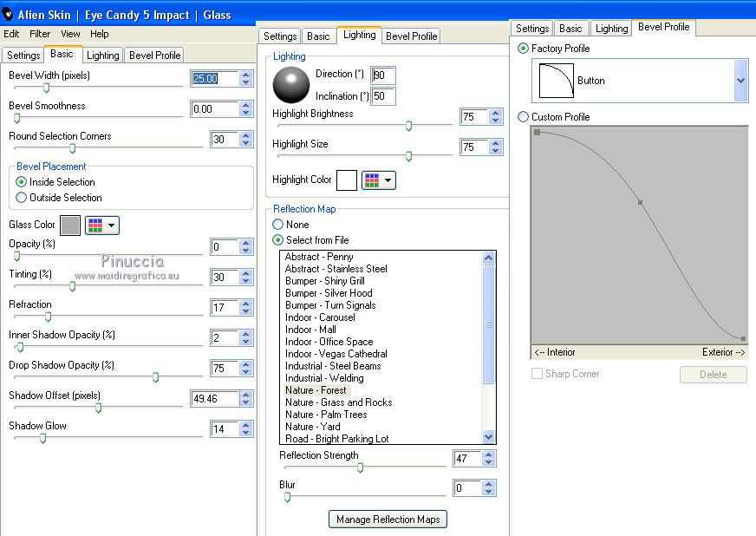Open Glass Color palette grid picker
Image resolution: width=756 pixels, height=536 pixels.
coord(95,226)
